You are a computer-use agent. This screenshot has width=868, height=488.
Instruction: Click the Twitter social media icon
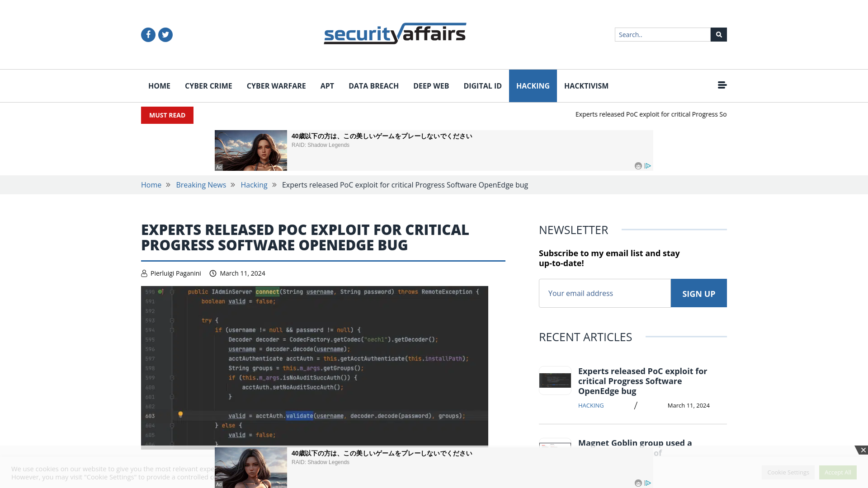pyautogui.click(x=165, y=34)
